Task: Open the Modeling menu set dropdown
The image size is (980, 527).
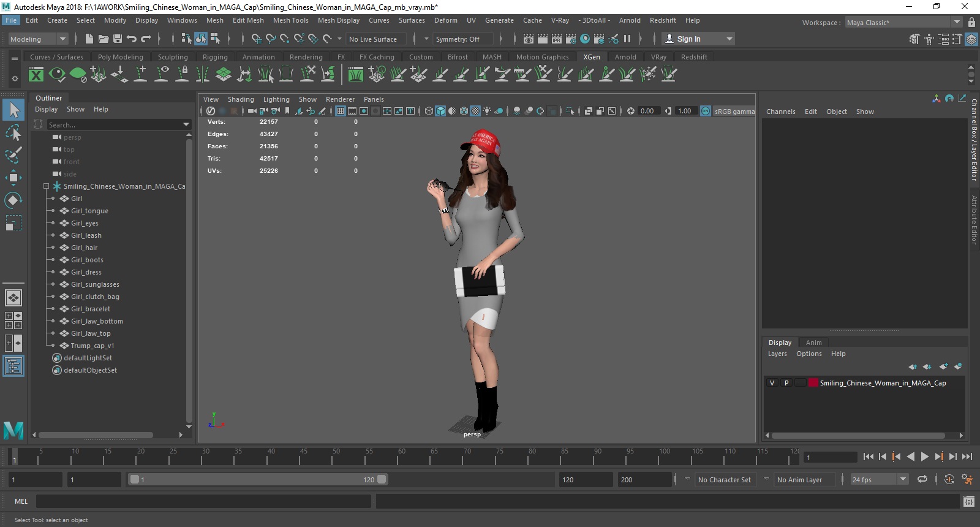Action: (62, 39)
